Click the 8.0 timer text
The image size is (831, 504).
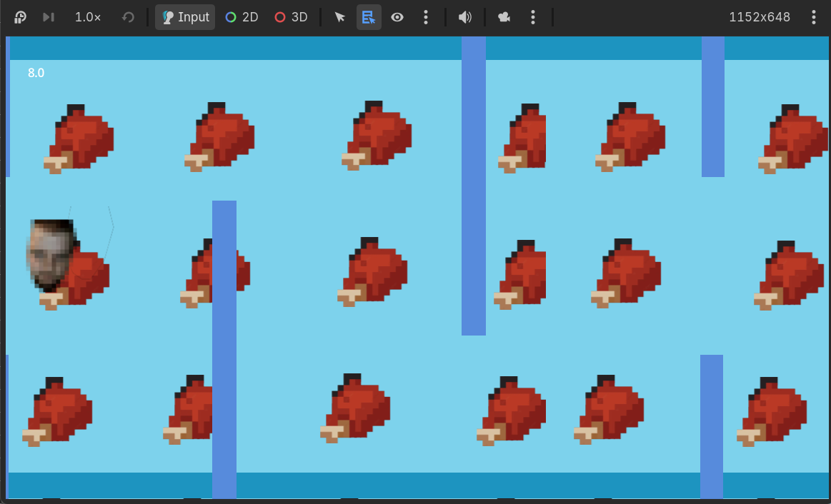pyautogui.click(x=36, y=73)
